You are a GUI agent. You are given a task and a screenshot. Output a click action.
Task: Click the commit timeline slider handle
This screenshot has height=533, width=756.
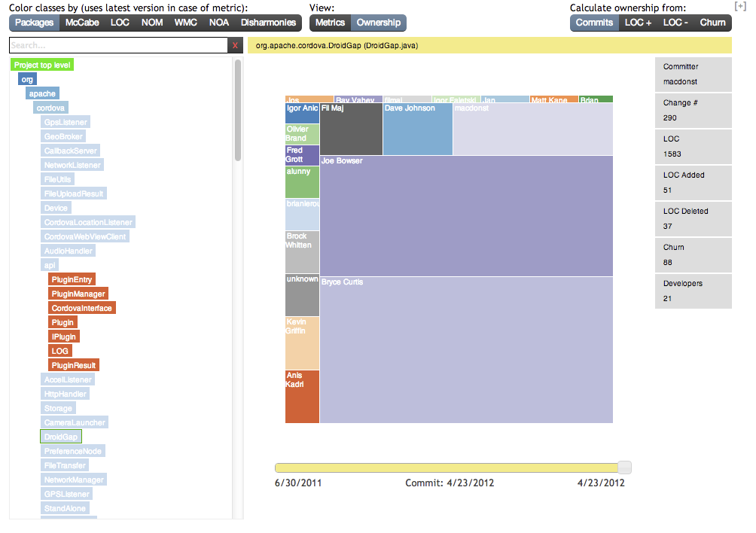(x=624, y=468)
